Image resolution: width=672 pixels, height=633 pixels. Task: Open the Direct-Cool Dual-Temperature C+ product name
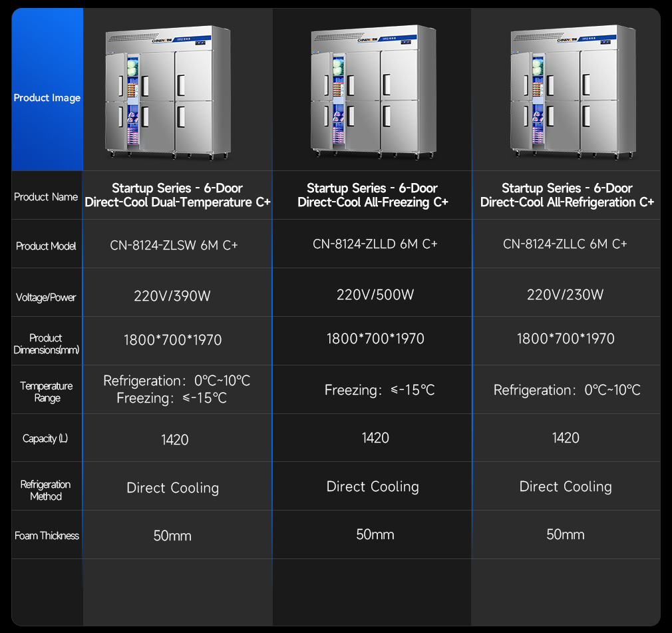pos(177,195)
